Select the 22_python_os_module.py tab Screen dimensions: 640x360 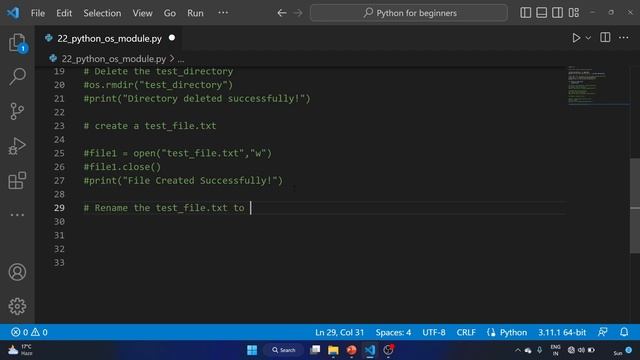pyautogui.click(x=109, y=38)
